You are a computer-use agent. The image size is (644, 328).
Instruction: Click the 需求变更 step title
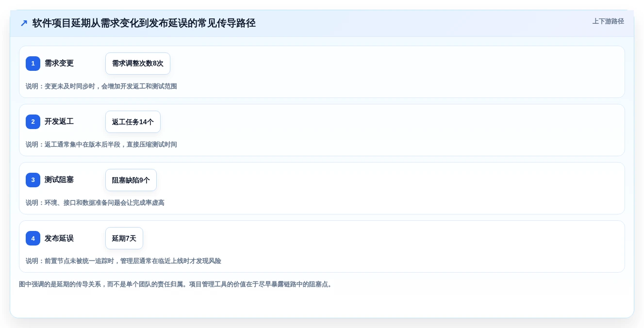[59, 64]
